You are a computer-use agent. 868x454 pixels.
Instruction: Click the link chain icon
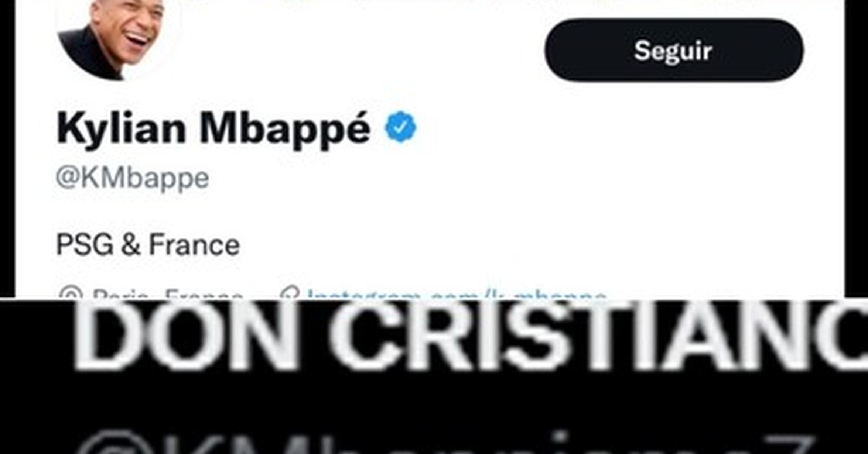point(289,293)
